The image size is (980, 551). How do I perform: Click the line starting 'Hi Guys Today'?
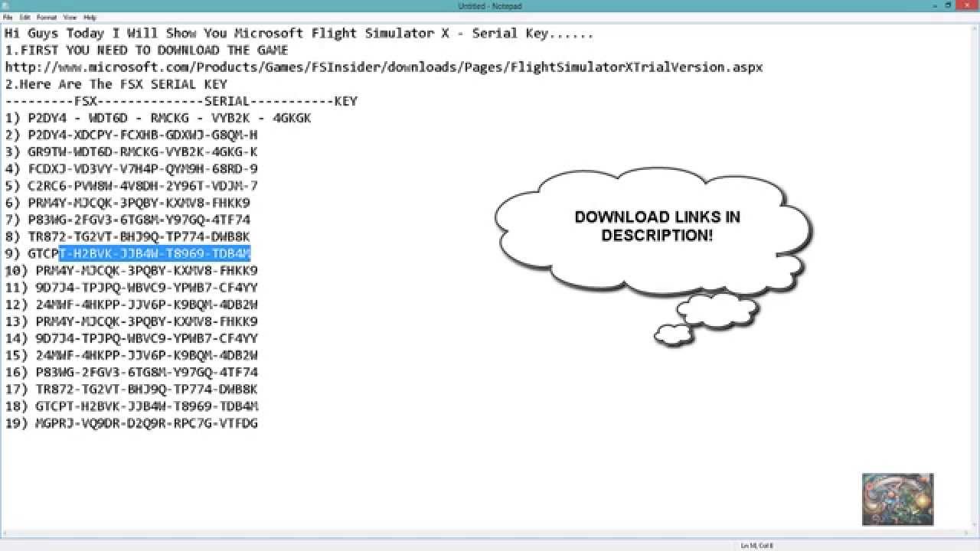[299, 34]
